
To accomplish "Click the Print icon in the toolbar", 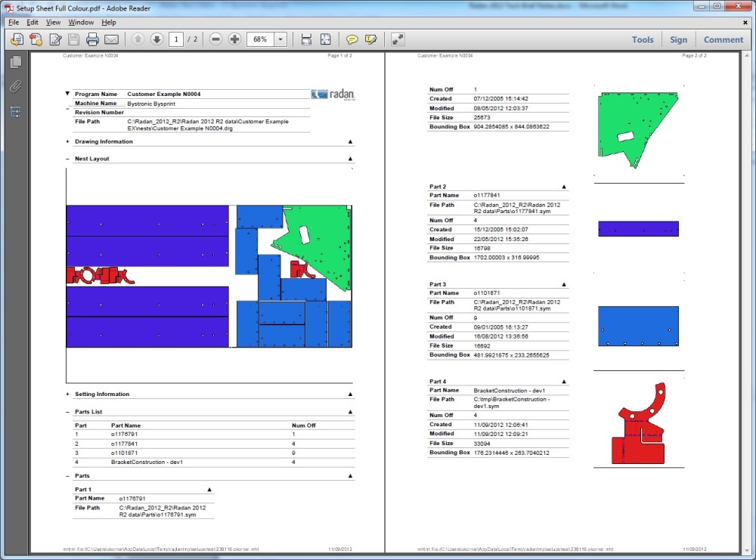I will [92, 39].
